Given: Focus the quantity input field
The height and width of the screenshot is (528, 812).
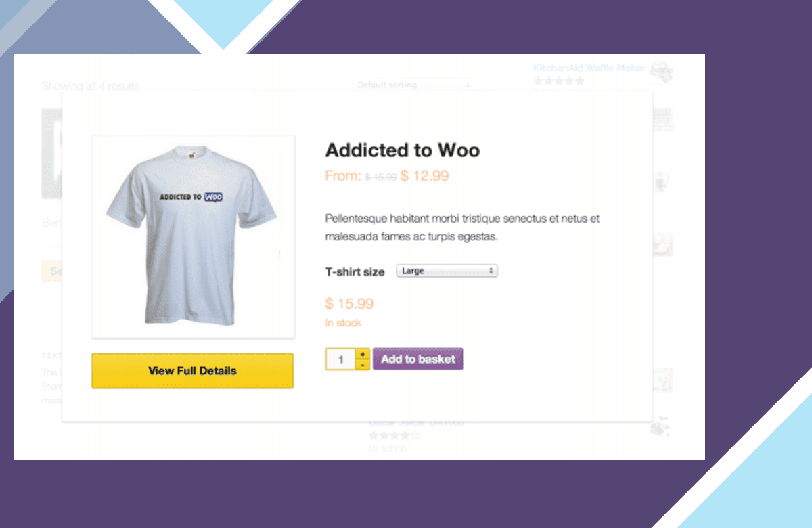Looking at the screenshot, I should 341,359.
